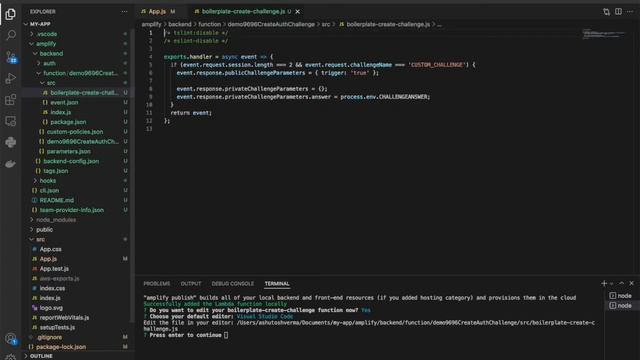Open Source Control view with badge

pos(11,57)
